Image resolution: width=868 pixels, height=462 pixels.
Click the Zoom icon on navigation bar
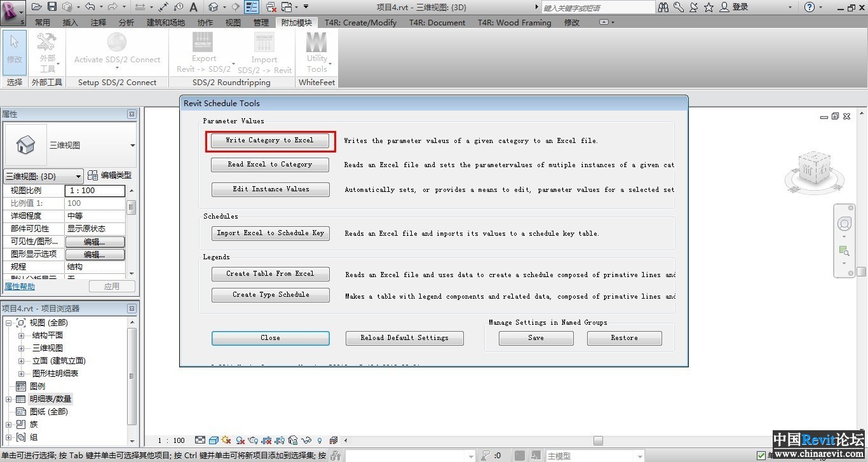[844, 250]
